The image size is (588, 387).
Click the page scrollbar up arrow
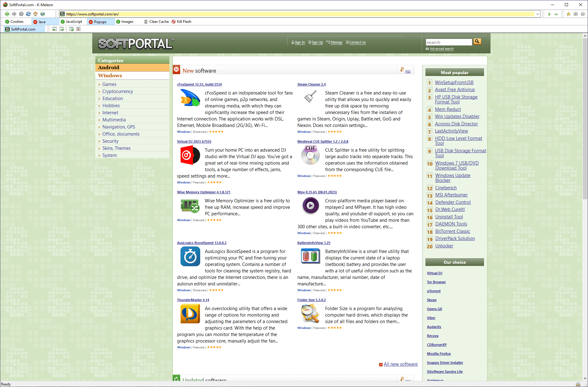[x=585, y=36]
